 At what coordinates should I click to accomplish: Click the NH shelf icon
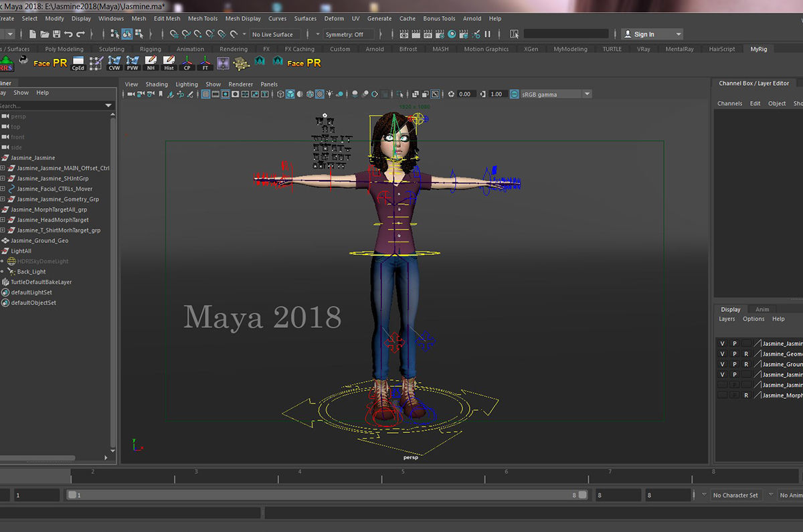tap(151, 63)
